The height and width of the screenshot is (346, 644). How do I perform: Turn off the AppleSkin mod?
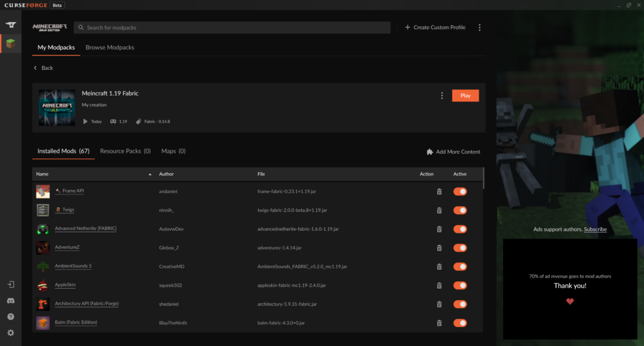click(460, 286)
